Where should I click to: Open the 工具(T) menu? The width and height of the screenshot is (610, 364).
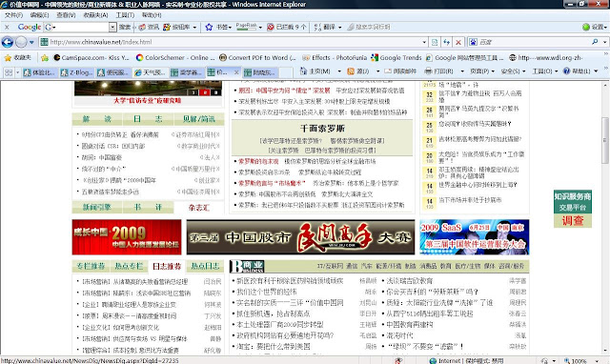tap(125, 15)
